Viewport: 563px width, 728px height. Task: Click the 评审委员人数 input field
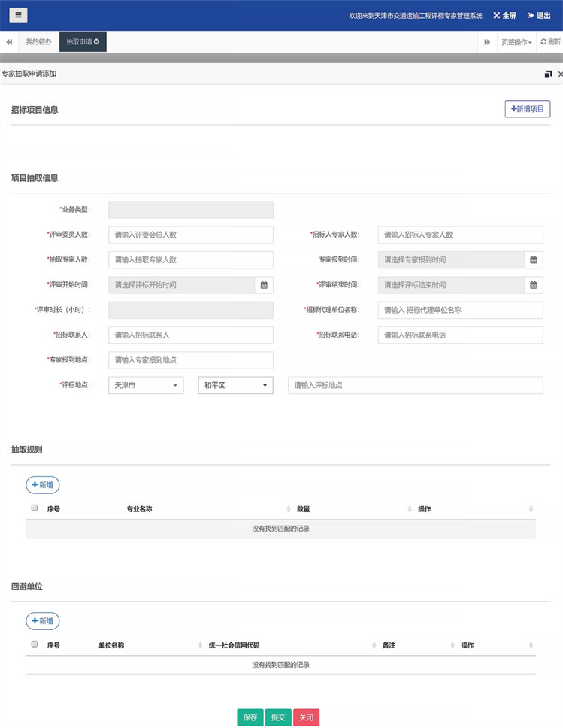191,235
